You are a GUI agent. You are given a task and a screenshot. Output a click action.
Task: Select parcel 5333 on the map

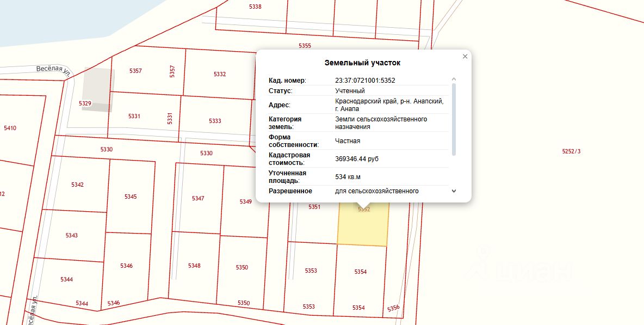tap(215, 121)
